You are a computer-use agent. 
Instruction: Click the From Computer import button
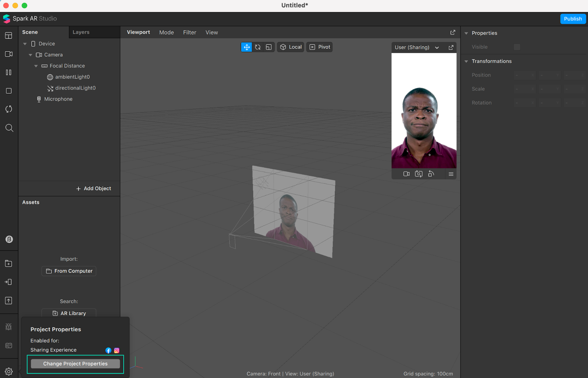tap(69, 271)
